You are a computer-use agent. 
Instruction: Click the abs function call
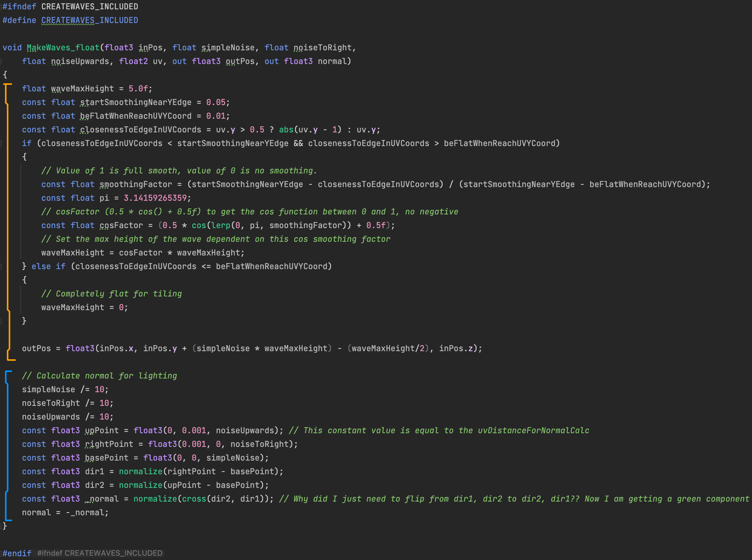pyautogui.click(x=286, y=130)
